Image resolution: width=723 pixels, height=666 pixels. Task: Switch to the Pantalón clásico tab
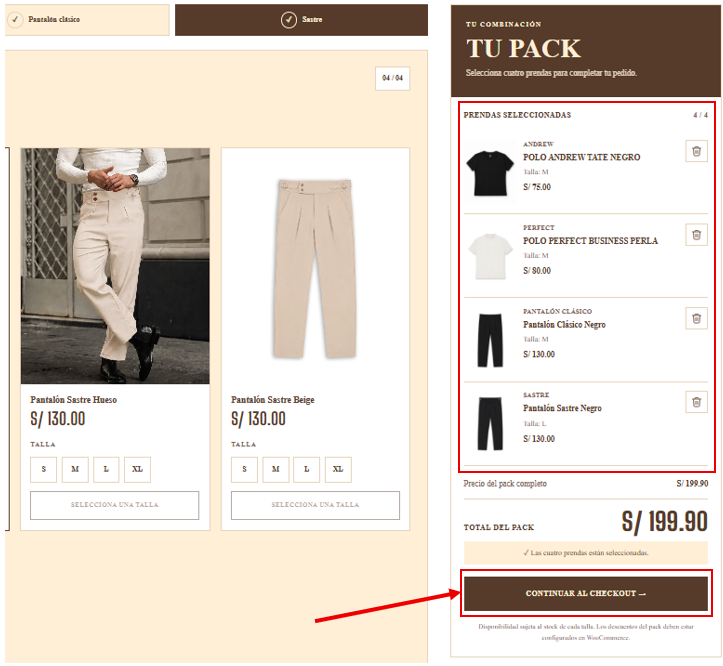[x=87, y=20]
